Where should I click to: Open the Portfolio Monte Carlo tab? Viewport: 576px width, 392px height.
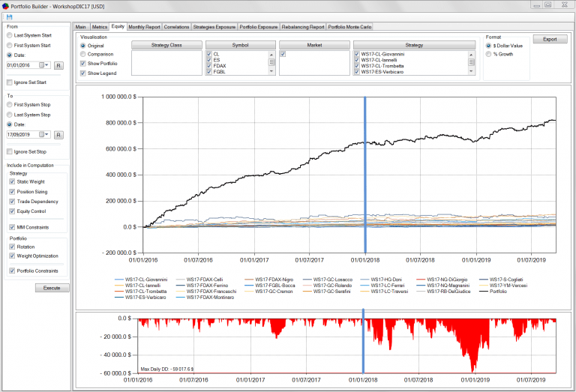(x=349, y=26)
